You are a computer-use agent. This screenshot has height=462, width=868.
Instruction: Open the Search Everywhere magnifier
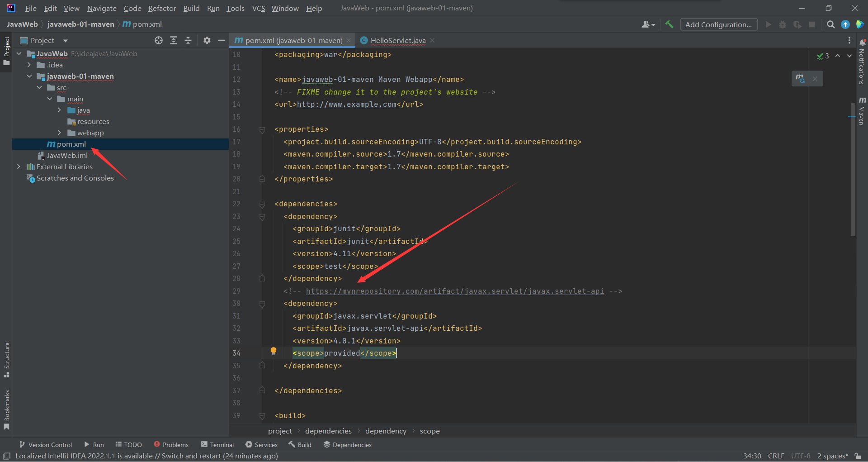click(830, 24)
